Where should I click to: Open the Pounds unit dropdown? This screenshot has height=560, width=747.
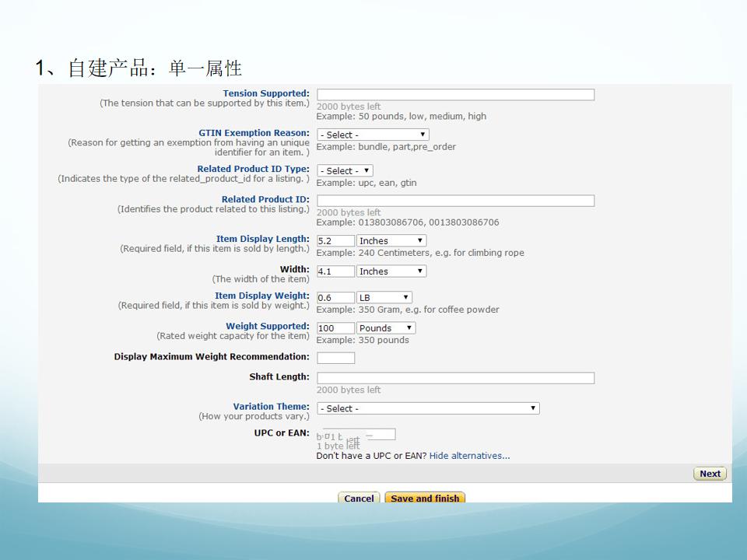(x=386, y=328)
